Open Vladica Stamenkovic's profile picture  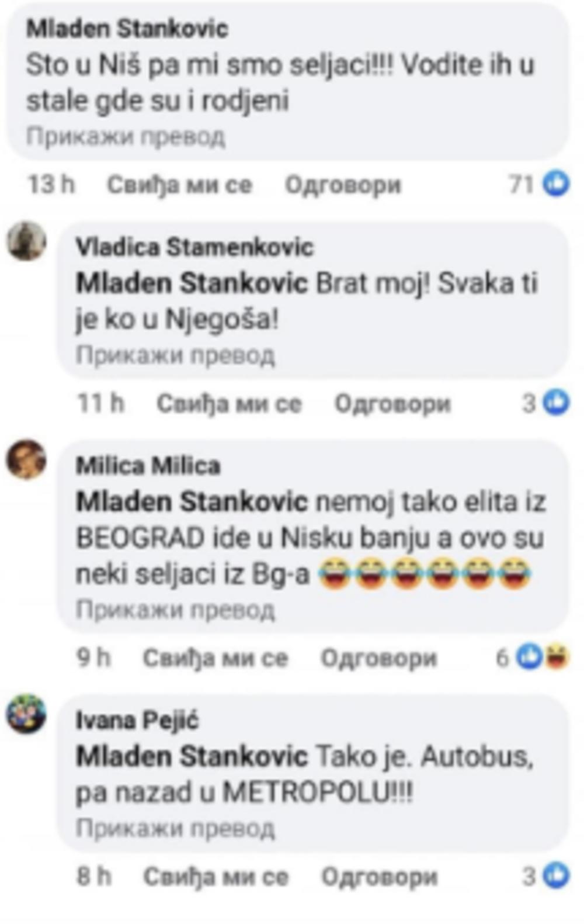pyautogui.click(x=26, y=241)
